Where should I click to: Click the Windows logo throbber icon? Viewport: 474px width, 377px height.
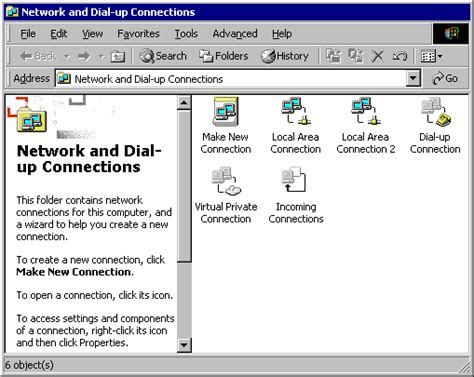point(451,33)
